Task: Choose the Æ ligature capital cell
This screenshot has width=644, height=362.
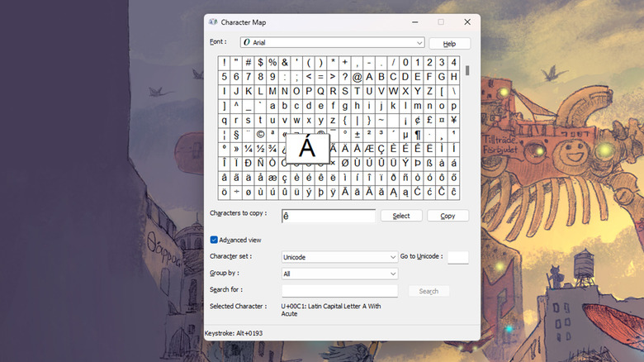Action: pyautogui.click(x=369, y=149)
